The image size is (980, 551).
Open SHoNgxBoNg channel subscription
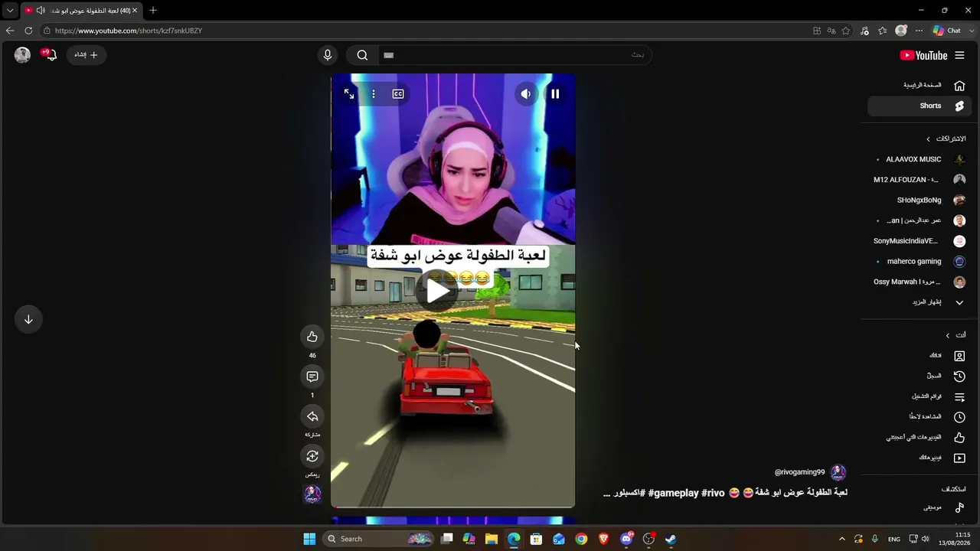(920, 201)
